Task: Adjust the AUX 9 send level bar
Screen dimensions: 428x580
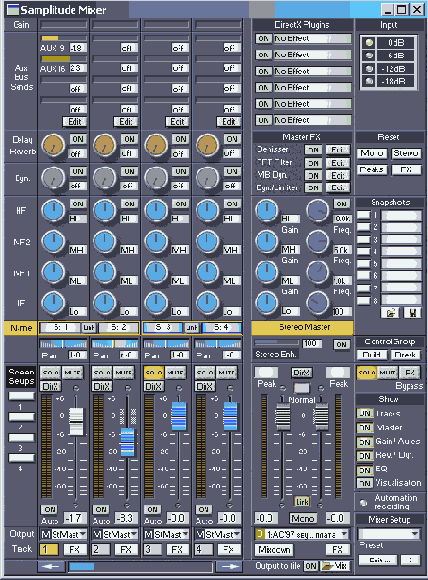Action: pos(64,38)
